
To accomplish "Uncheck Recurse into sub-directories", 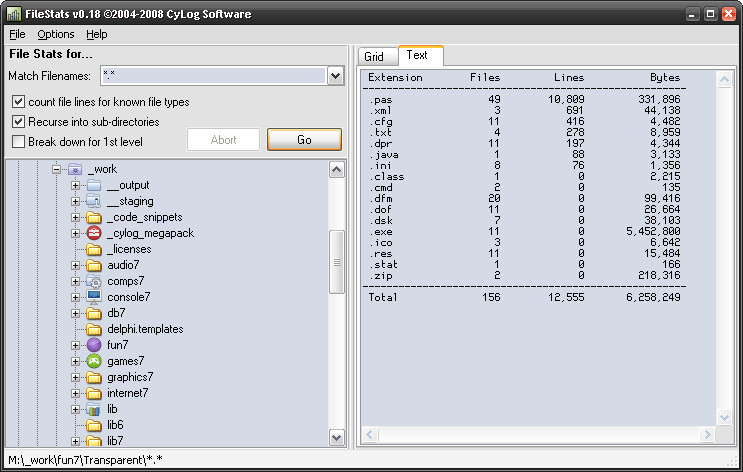I will 18,122.
